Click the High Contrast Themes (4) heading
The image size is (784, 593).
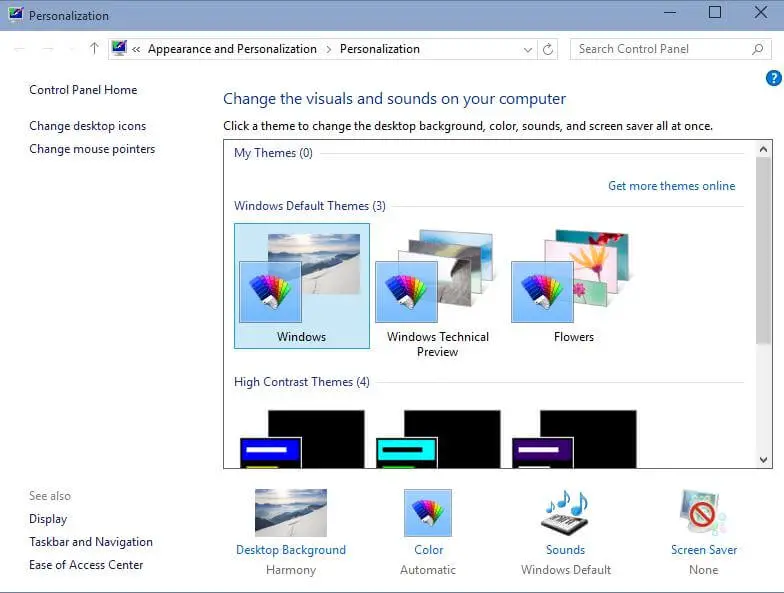pos(302,382)
